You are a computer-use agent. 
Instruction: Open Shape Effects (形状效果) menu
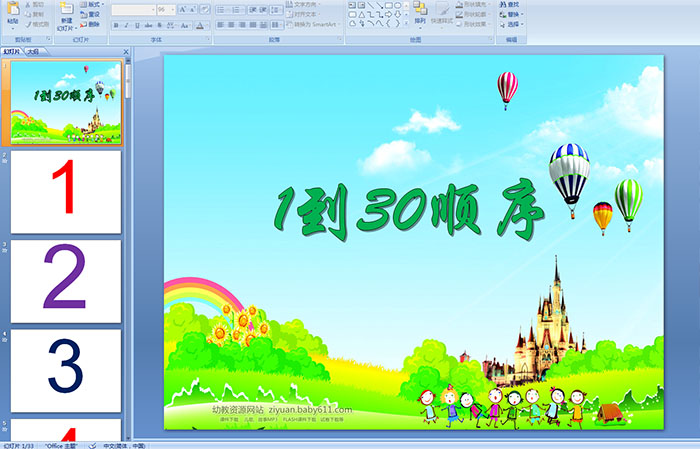473,24
